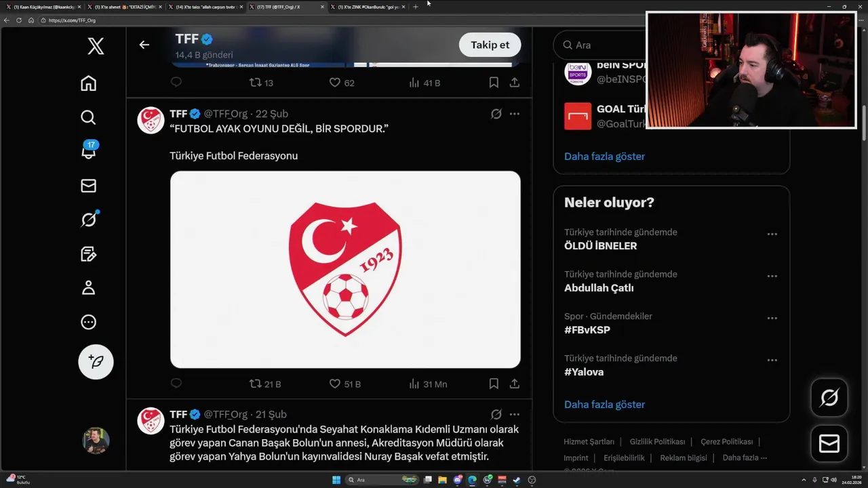This screenshot has height=488, width=868.
Task: Switch to the 'allah carpsın' browser tab
Action: point(205,7)
